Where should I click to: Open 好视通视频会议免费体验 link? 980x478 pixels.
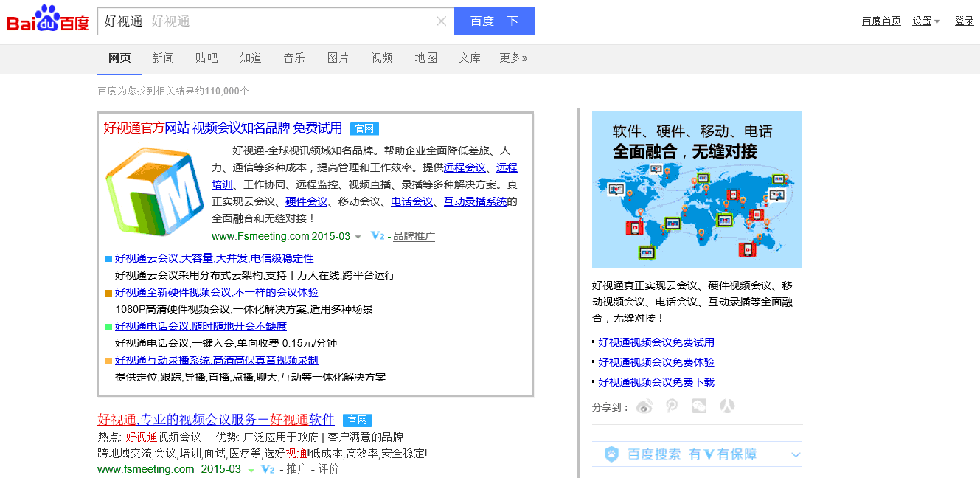656,362
